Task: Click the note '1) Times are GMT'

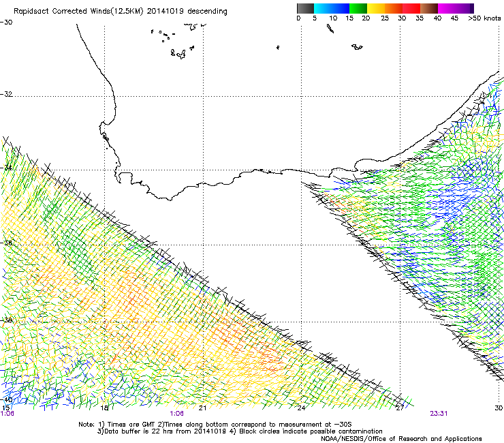Action: [128, 425]
